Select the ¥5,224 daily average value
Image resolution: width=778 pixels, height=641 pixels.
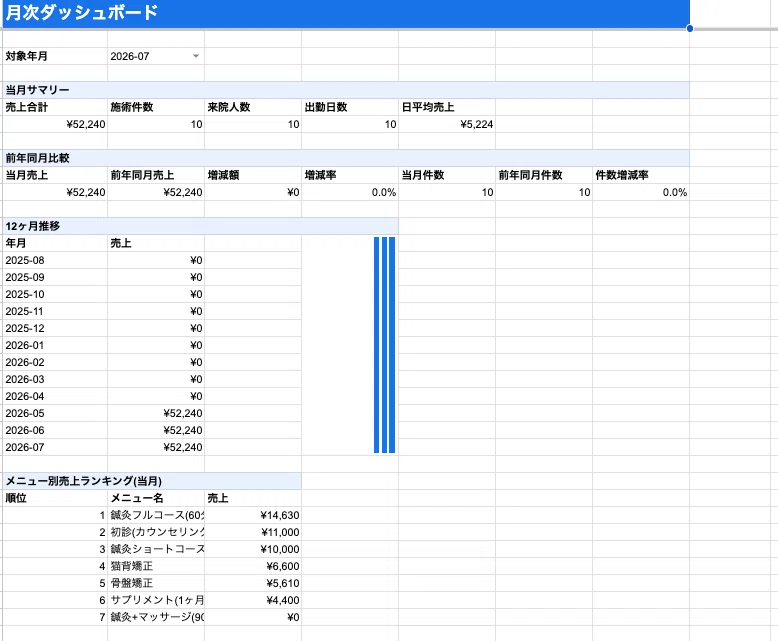[447, 124]
